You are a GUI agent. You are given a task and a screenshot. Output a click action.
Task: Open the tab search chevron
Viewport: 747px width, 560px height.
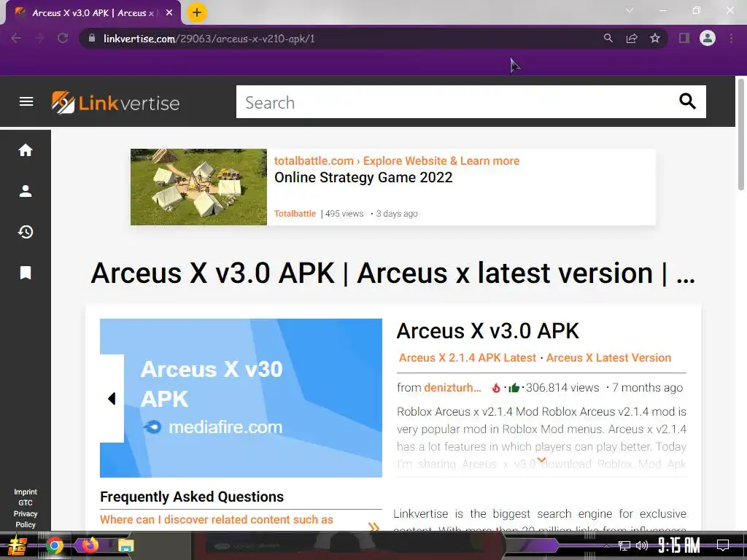(x=630, y=10)
